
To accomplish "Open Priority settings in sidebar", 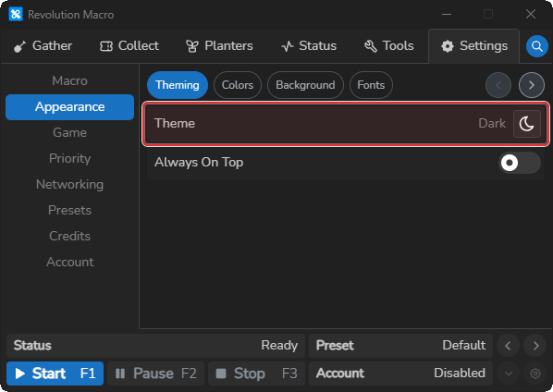I will coord(70,158).
